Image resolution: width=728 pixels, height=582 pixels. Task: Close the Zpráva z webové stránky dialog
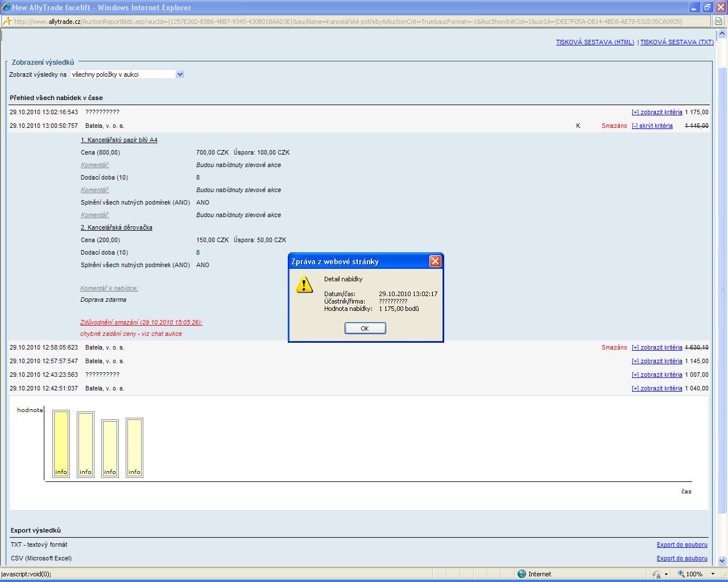[x=435, y=261]
